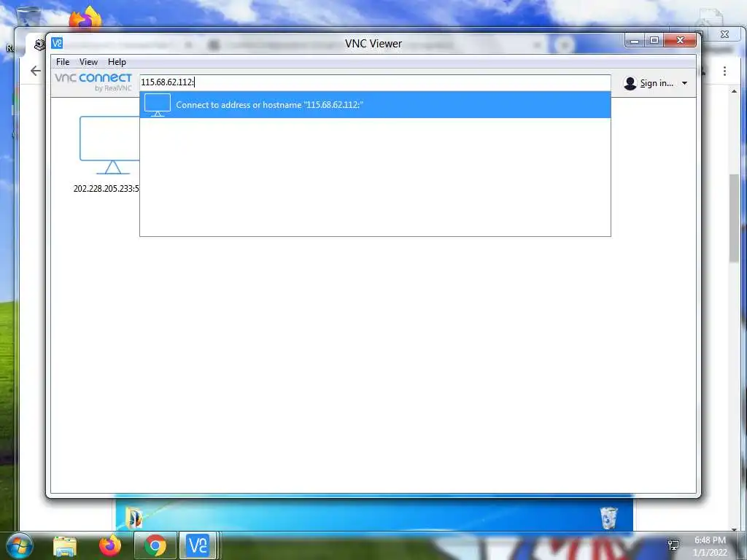Click VNC Viewer taskbar button
The height and width of the screenshot is (560, 747).
click(198, 545)
